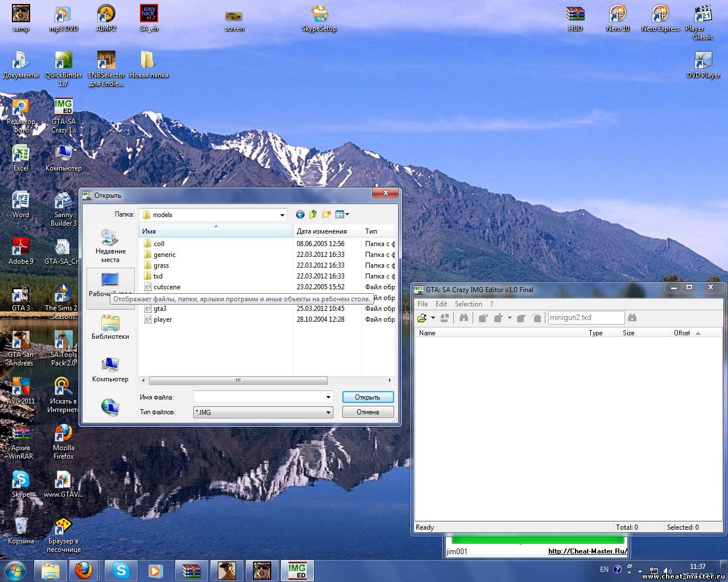Open the Selection menu
The height and width of the screenshot is (582, 728).
(468, 304)
